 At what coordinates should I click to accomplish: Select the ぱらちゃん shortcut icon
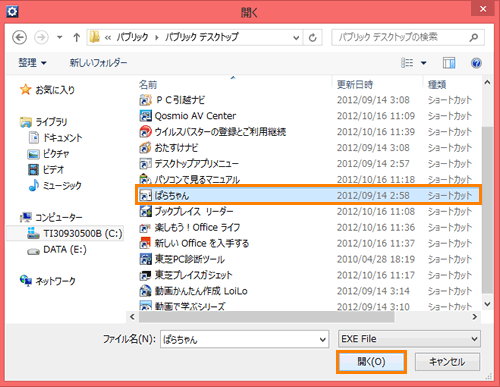pos(145,195)
